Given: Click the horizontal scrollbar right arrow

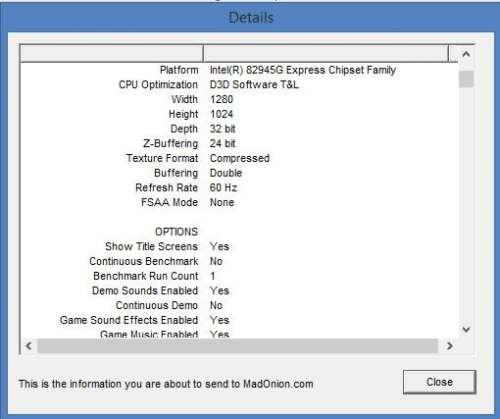Looking at the screenshot, I should click(449, 346).
